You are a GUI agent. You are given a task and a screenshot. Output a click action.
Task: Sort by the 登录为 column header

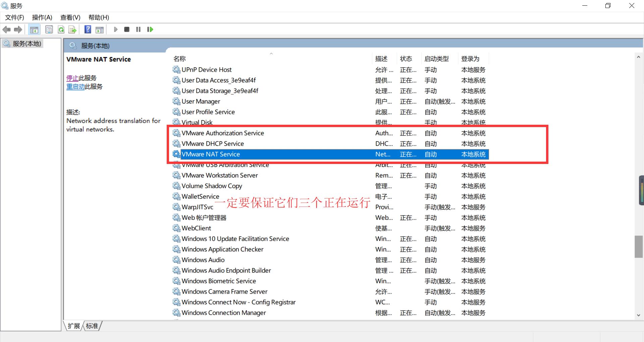[x=473, y=59]
